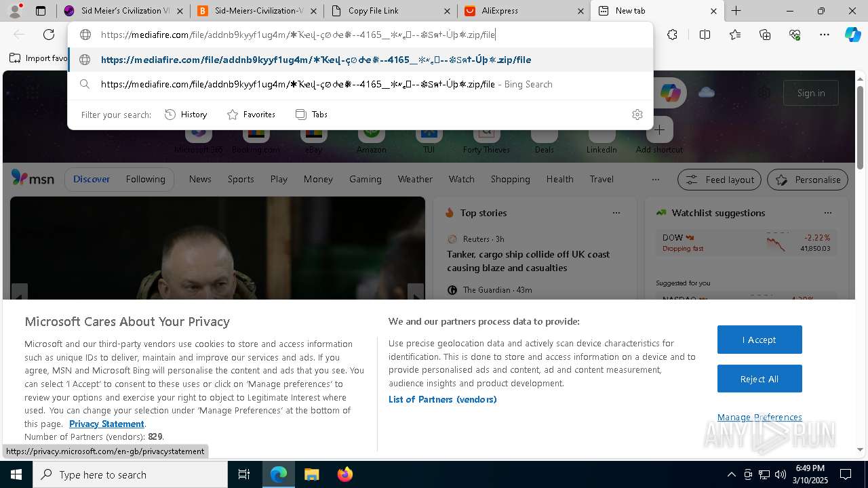Switch to the AliExpress tab
This screenshot has width=868, height=488.
coord(524,11)
